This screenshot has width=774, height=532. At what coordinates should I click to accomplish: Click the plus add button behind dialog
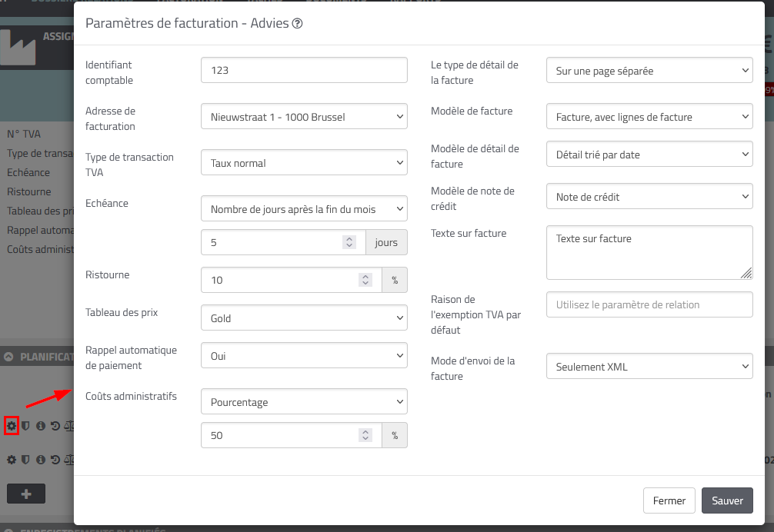pyautogui.click(x=26, y=494)
